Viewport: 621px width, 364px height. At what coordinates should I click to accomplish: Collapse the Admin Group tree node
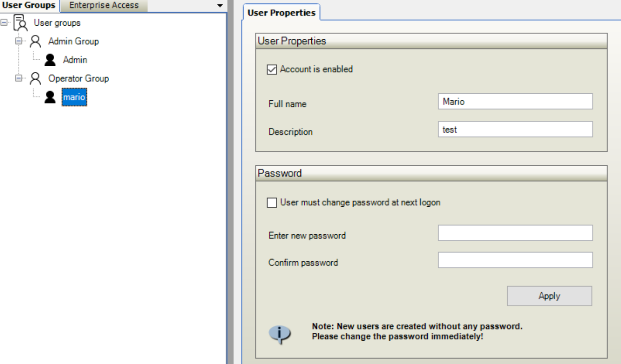coord(19,41)
